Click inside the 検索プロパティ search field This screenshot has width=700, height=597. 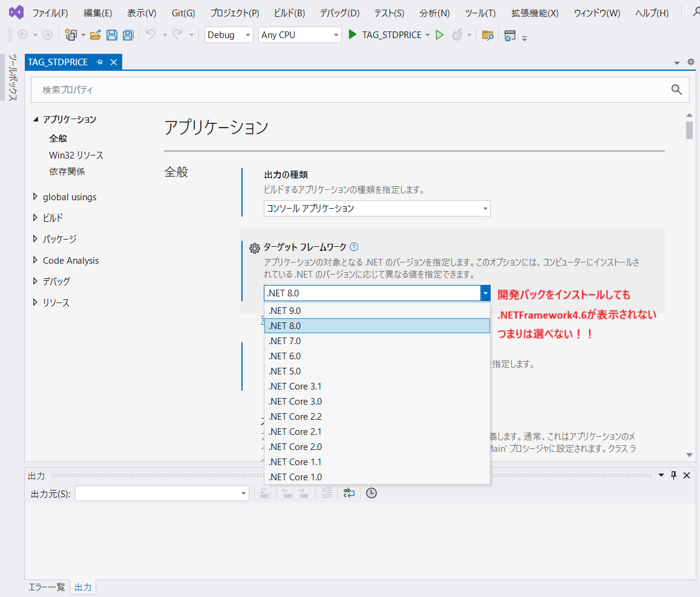[351, 90]
